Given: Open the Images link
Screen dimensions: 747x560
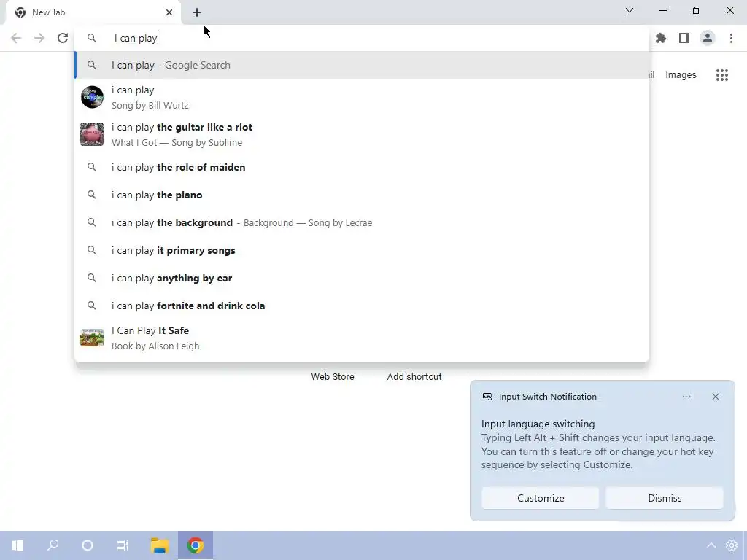Looking at the screenshot, I should (x=681, y=75).
